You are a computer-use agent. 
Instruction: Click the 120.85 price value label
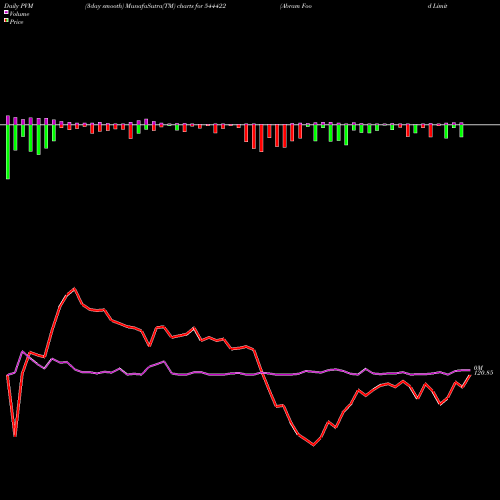tap(483, 373)
